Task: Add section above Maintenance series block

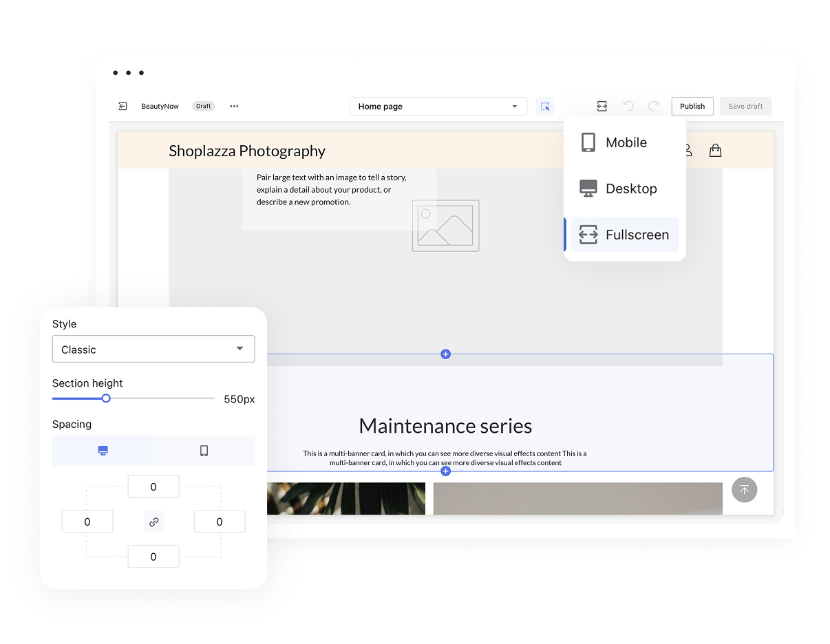Action: [445, 354]
